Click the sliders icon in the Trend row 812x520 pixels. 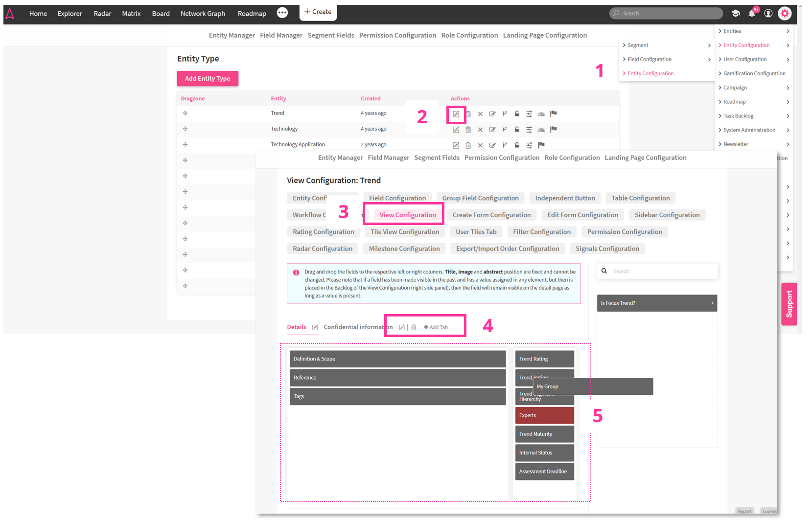(x=529, y=114)
